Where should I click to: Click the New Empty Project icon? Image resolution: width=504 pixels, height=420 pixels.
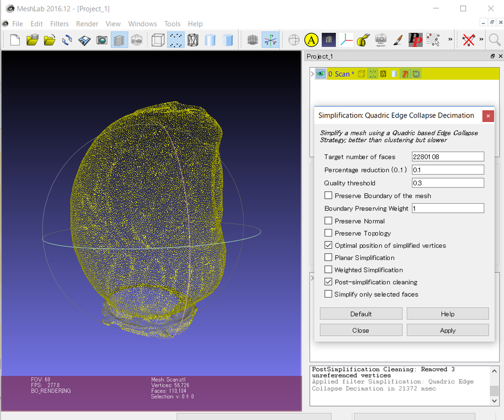click(15, 40)
